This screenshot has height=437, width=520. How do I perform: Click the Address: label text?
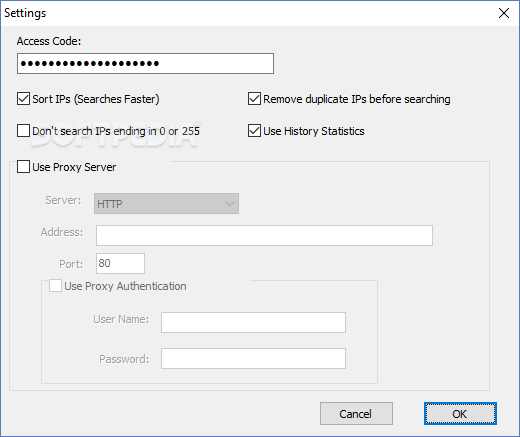[62, 232]
